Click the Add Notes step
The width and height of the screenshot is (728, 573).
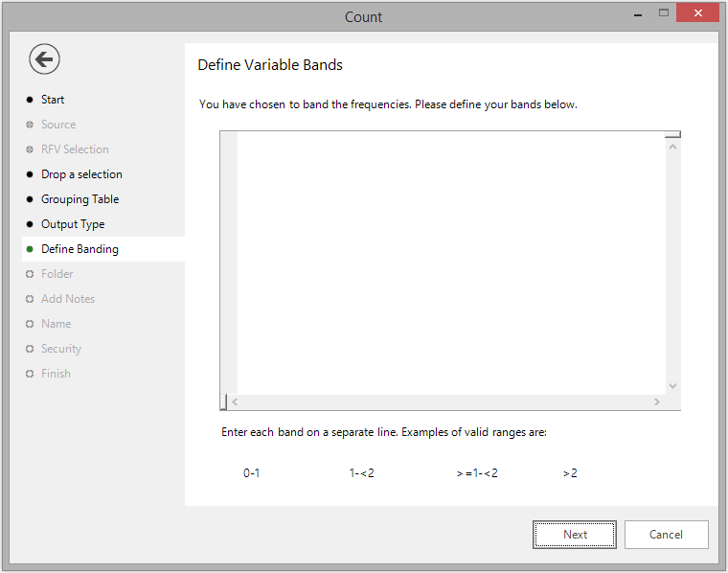68,299
